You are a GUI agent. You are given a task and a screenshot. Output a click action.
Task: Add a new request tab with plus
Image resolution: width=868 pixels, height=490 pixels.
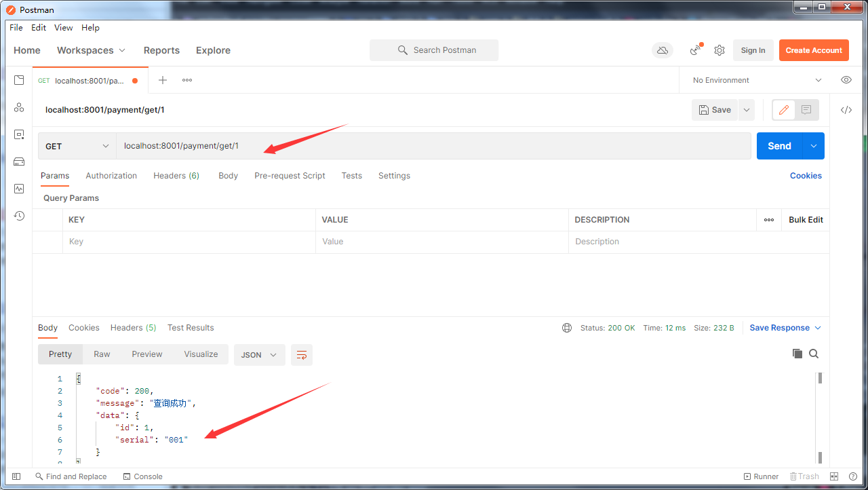tap(163, 80)
